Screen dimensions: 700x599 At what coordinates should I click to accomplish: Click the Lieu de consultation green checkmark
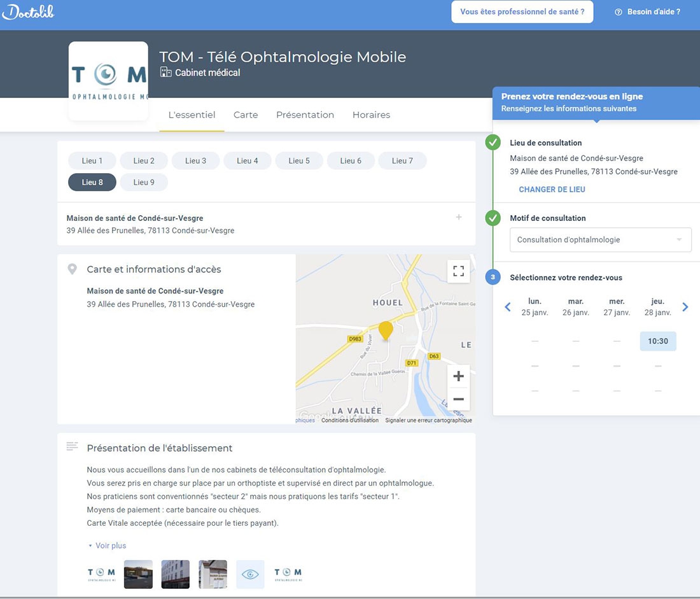point(493,143)
